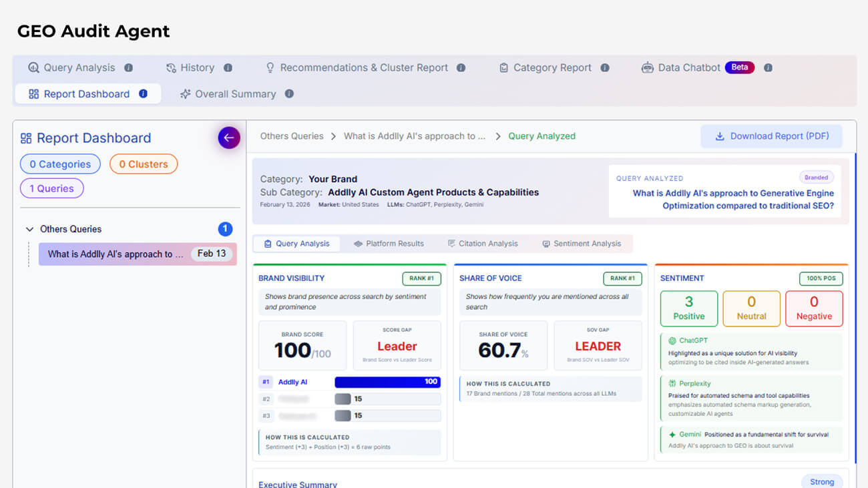Collapse the Others Queries group chevron
Screen dimensions: 868x488
tap(29, 229)
